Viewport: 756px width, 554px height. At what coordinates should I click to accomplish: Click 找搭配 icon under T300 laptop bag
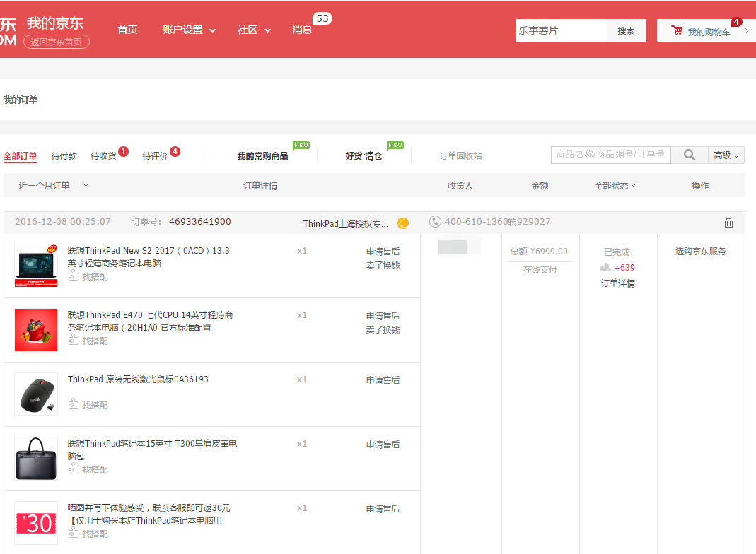click(74, 468)
